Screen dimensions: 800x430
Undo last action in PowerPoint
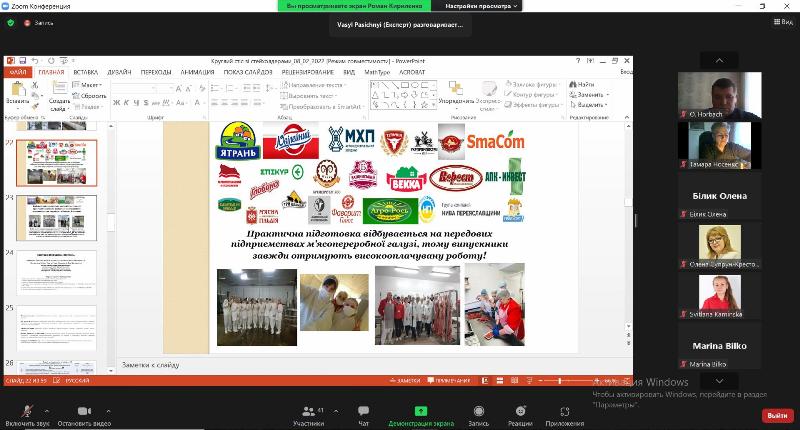pos(34,61)
